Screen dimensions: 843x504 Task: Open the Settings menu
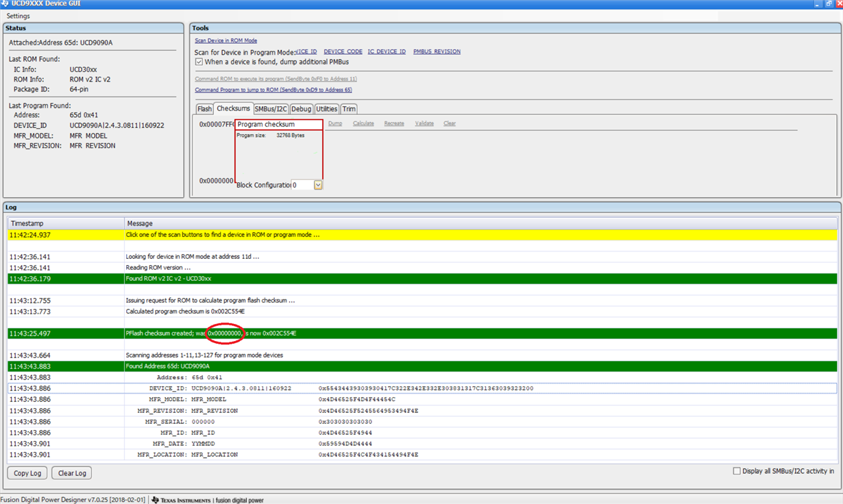pyautogui.click(x=18, y=16)
